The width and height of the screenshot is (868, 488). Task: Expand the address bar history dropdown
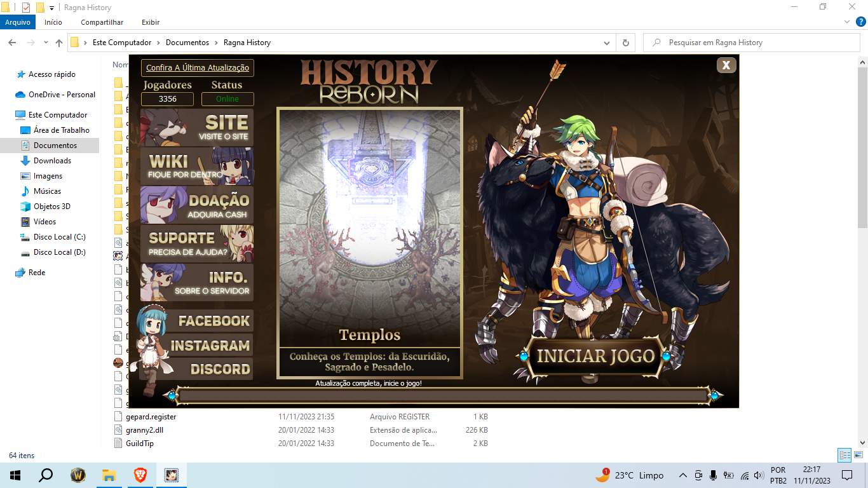click(x=607, y=43)
